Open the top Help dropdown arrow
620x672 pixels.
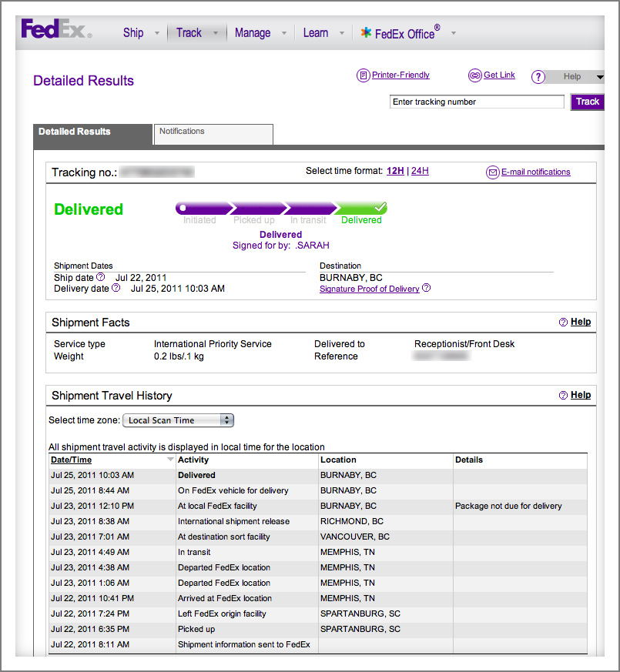[x=600, y=77]
